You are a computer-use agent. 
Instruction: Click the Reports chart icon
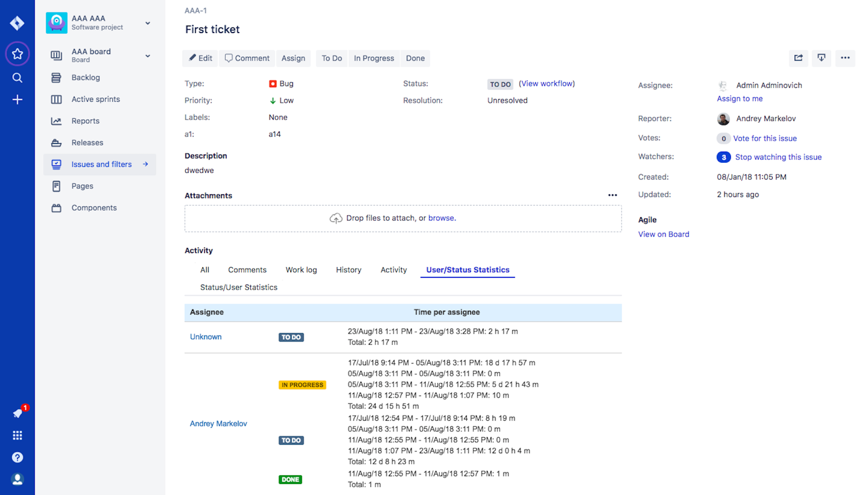[56, 121]
